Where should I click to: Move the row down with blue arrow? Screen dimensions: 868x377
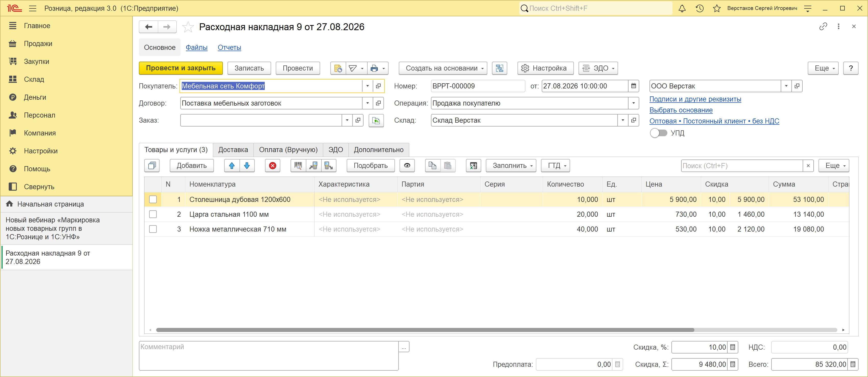coord(247,166)
